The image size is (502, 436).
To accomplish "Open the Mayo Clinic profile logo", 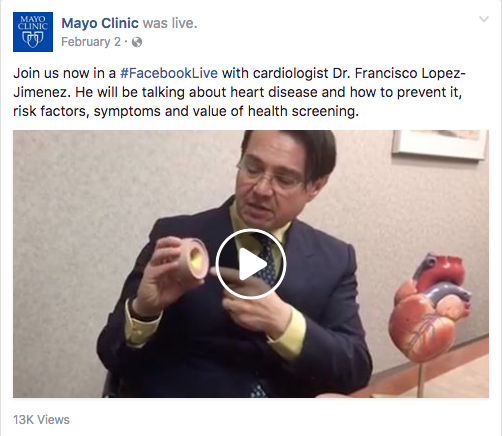I will click(33, 32).
